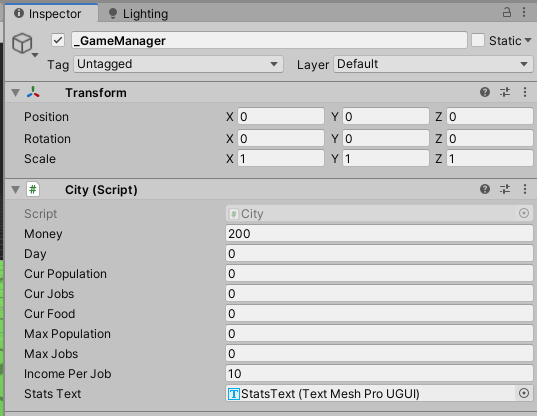Toggle the Inspector lock icon

pyautogui.click(x=507, y=13)
